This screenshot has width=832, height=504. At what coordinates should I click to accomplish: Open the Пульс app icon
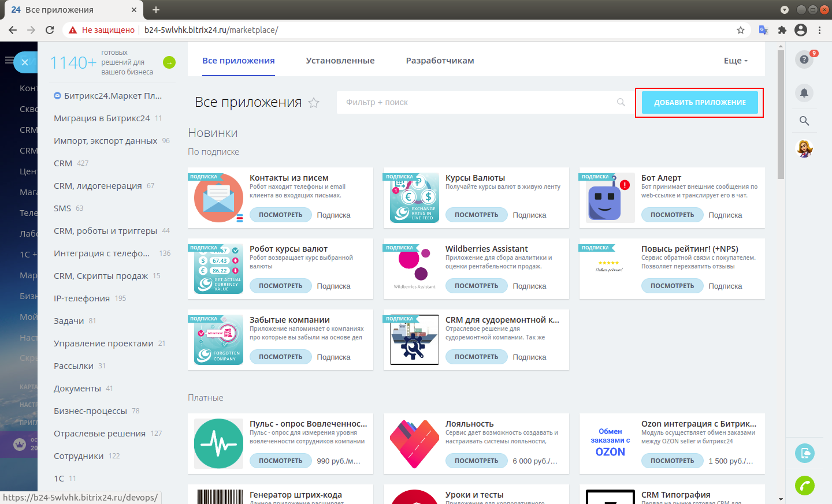click(219, 444)
